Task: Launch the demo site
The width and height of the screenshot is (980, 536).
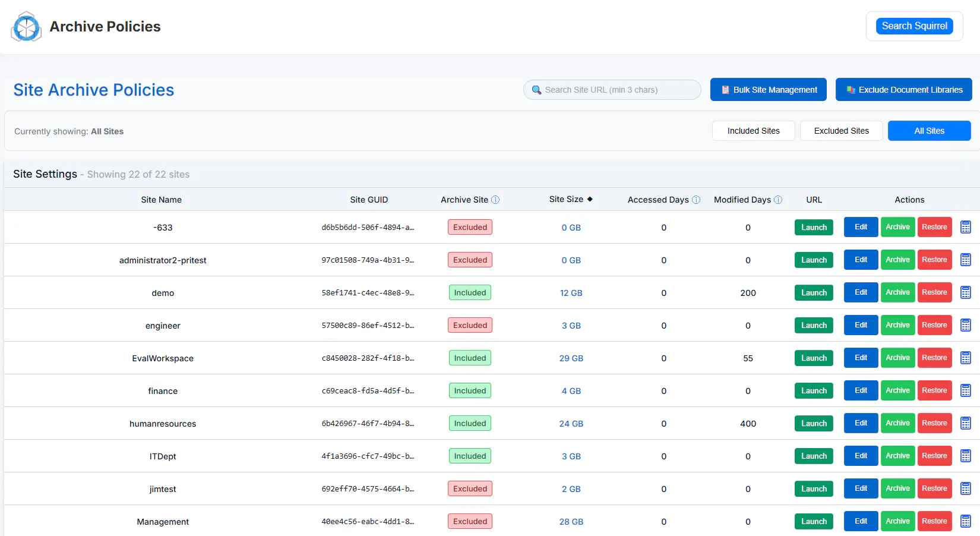Action: tap(814, 292)
